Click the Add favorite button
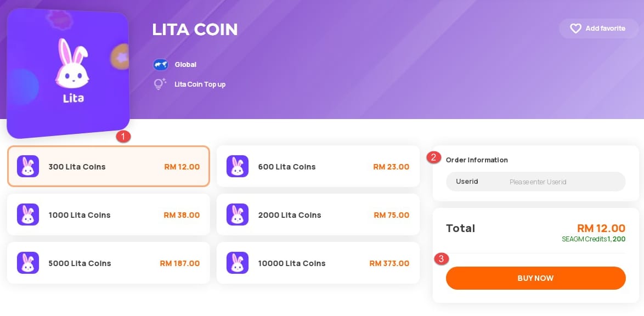The width and height of the screenshot is (644, 316). (x=599, y=28)
